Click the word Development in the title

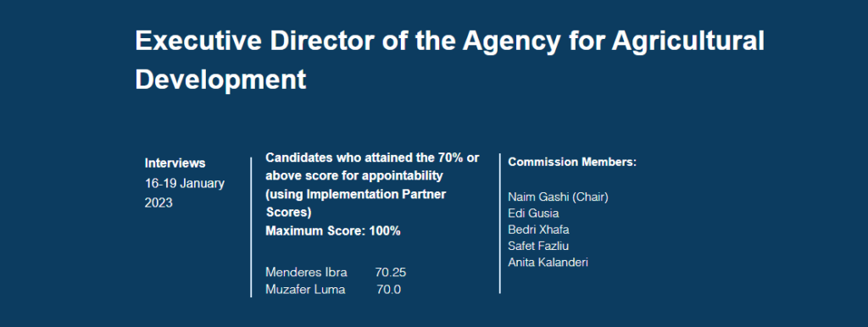coord(220,79)
